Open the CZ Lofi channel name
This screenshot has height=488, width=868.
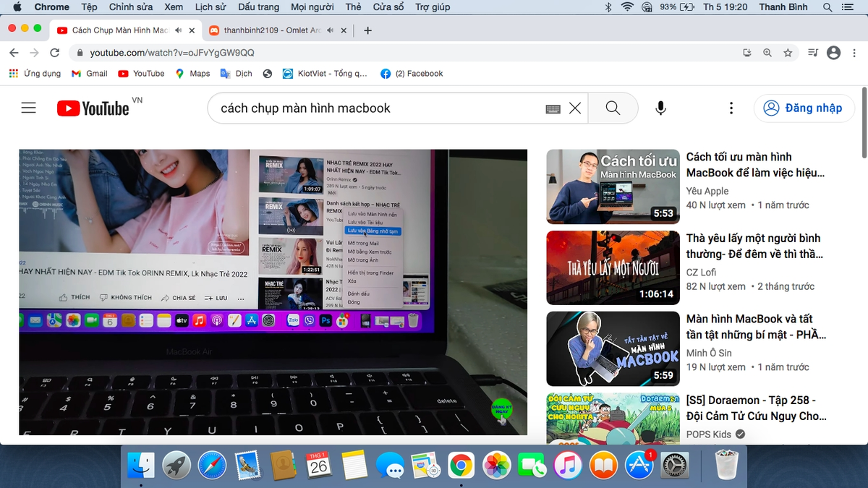(x=702, y=273)
